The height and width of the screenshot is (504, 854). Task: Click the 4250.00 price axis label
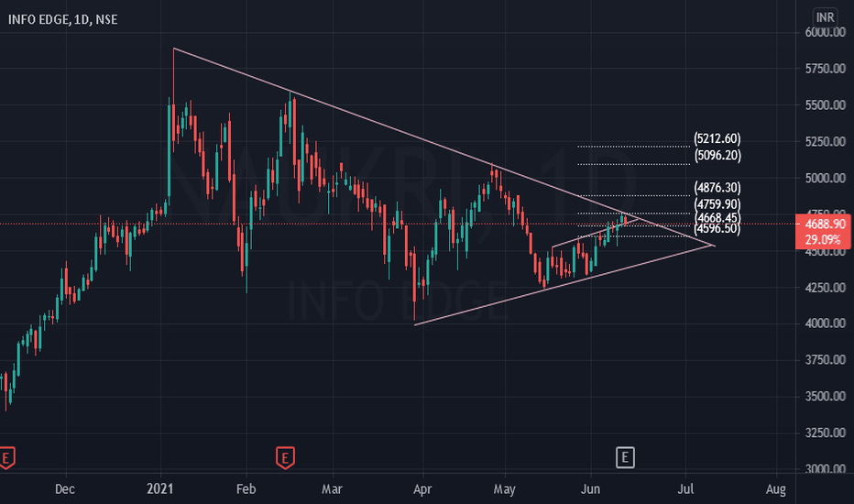coord(825,287)
